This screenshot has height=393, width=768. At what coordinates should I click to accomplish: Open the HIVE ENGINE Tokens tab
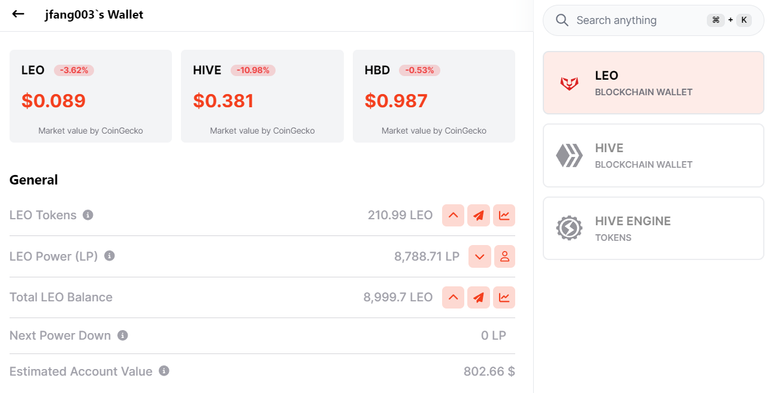(653, 228)
